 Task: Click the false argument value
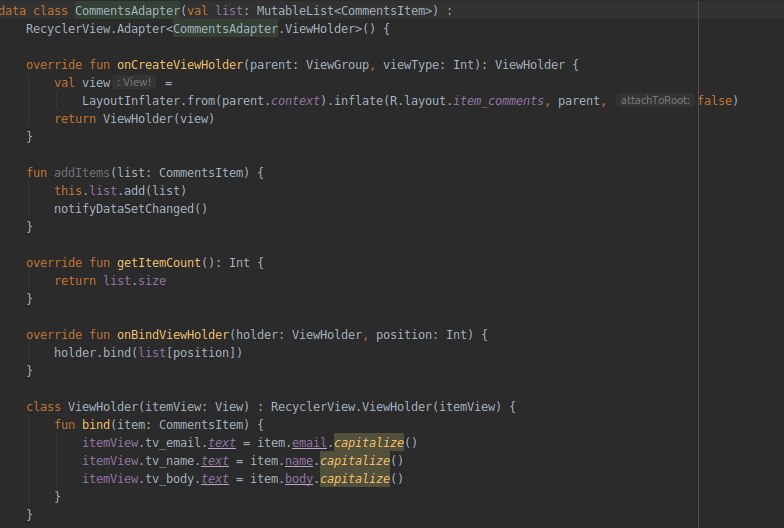[x=715, y=100]
